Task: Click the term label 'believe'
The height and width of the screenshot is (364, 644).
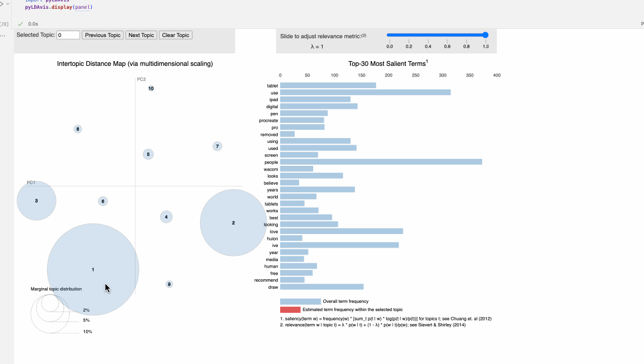Action: coord(271,183)
